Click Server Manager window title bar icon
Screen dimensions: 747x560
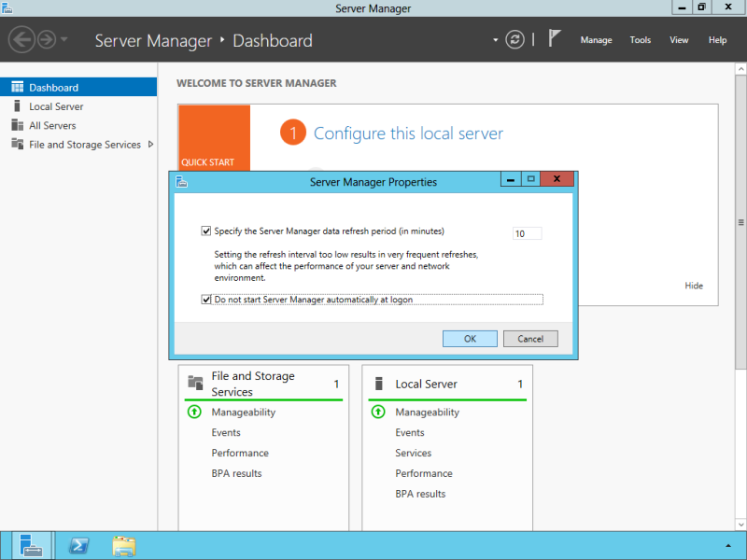[7, 7]
